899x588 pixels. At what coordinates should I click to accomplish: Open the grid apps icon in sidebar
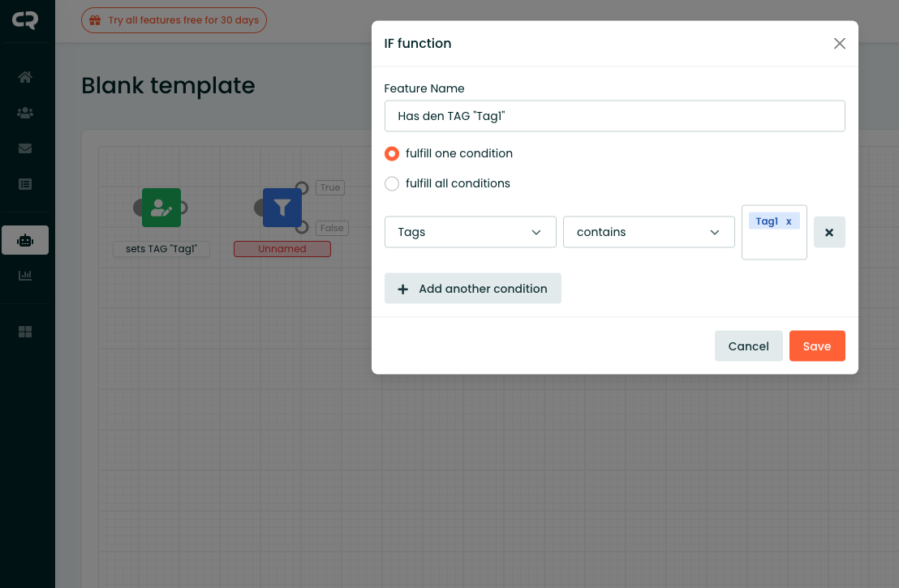pos(25,332)
